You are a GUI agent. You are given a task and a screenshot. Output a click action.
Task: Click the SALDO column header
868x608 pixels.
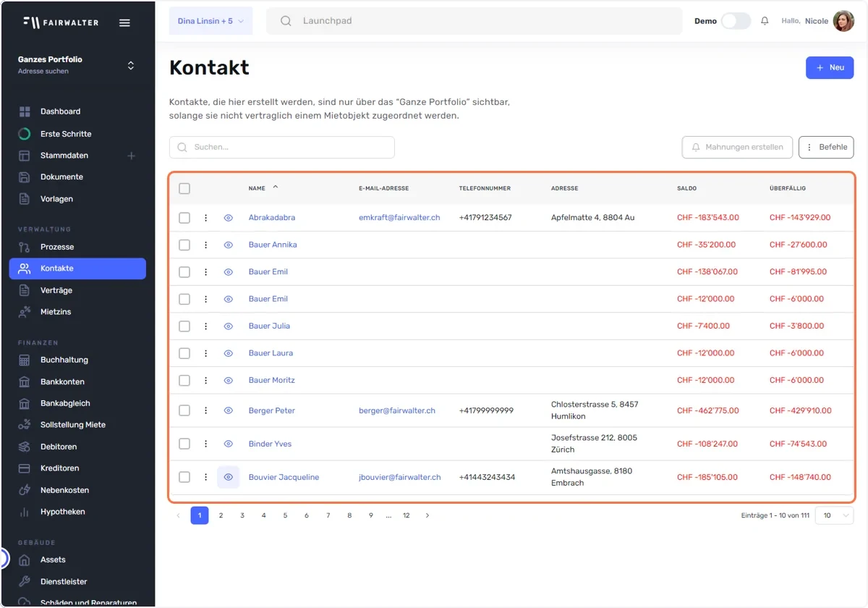point(687,188)
